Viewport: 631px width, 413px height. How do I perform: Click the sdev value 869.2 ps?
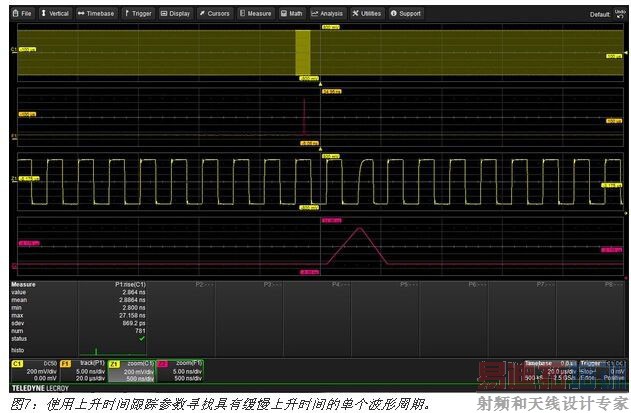[134, 323]
